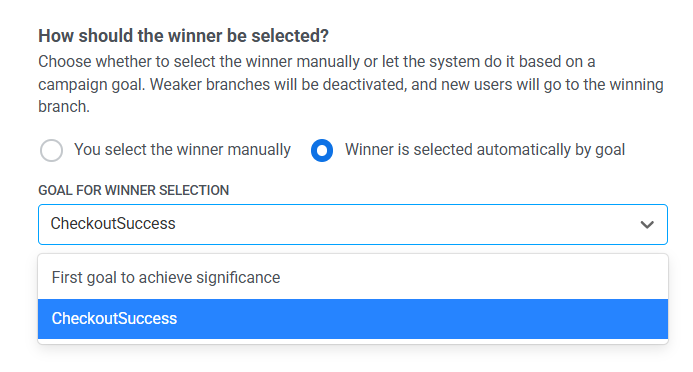Image resolution: width=693 pixels, height=372 pixels.
Task: Click the 'GOAL FOR WINNER SELECTION' field label
Action: (x=133, y=190)
